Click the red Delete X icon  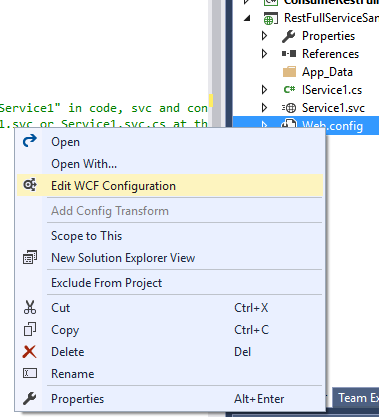pos(30,352)
